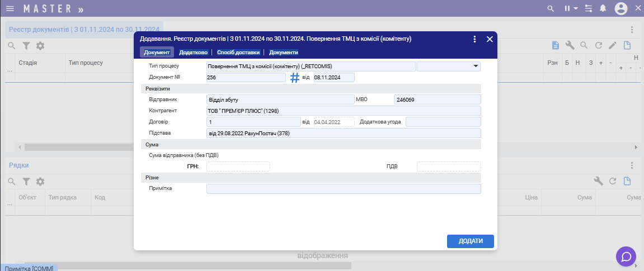644x271 pixels.
Task: Click the search icon in the top purple bar
Action: point(551,8)
